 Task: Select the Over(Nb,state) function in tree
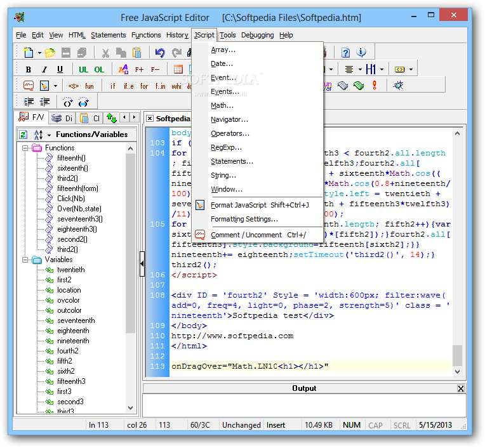click(79, 209)
